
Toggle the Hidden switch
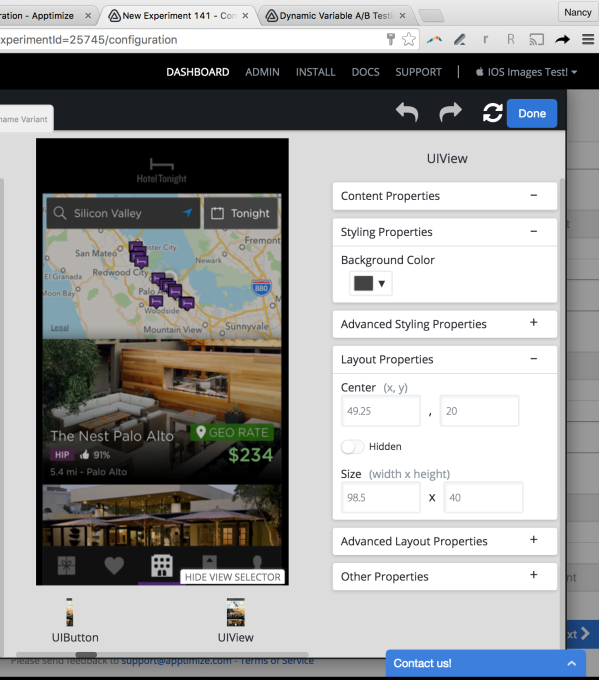pyautogui.click(x=352, y=447)
